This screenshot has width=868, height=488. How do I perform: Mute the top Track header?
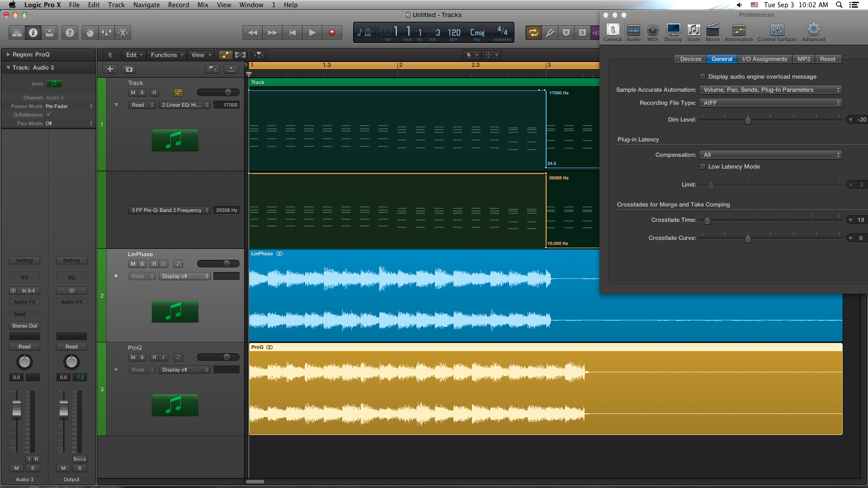tap(133, 93)
